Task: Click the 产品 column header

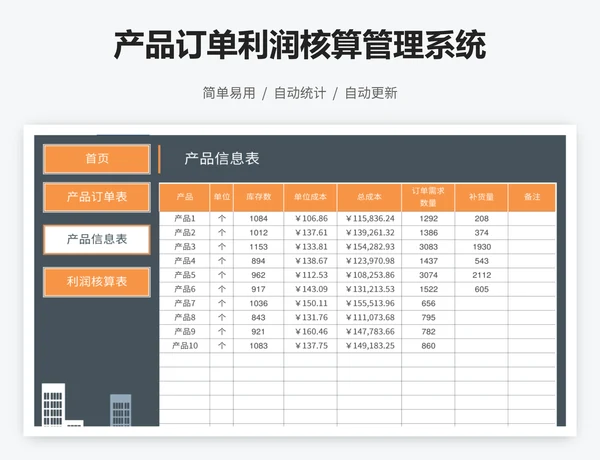Action: tap(184, 197)
